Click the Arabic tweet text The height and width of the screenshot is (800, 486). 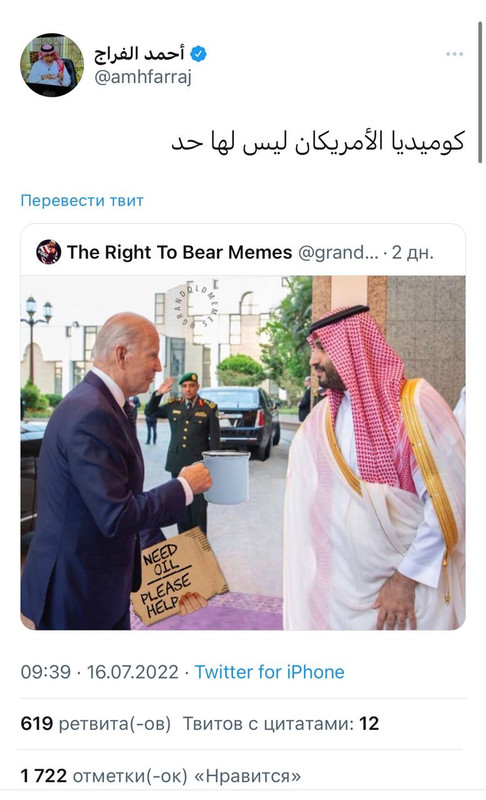(318, 141)
